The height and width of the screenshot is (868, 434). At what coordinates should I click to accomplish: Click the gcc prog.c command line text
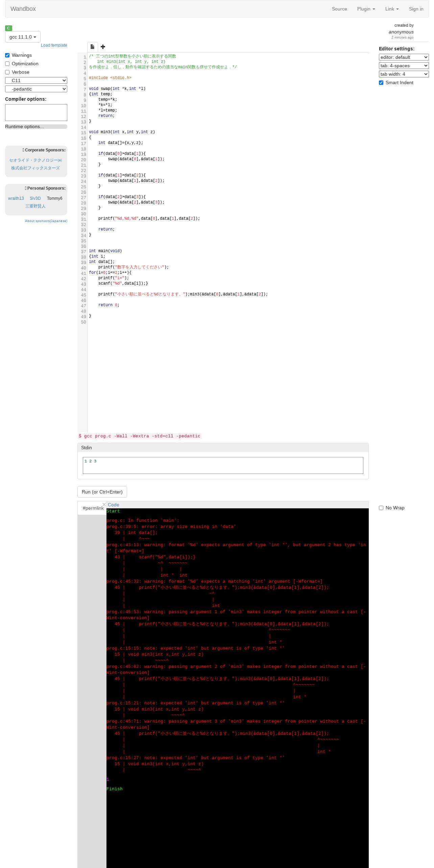(x=140, y=436)
